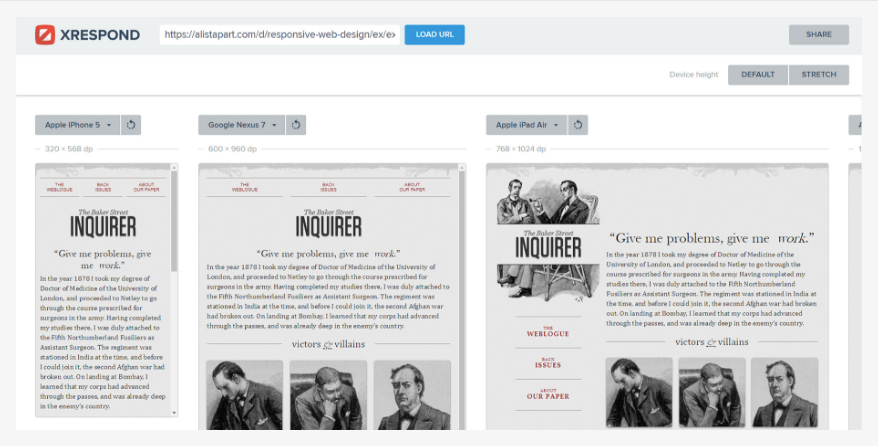878x446 pixels.
Task: Open the Google Nexus 7 device dropdown
Action: 241,125
